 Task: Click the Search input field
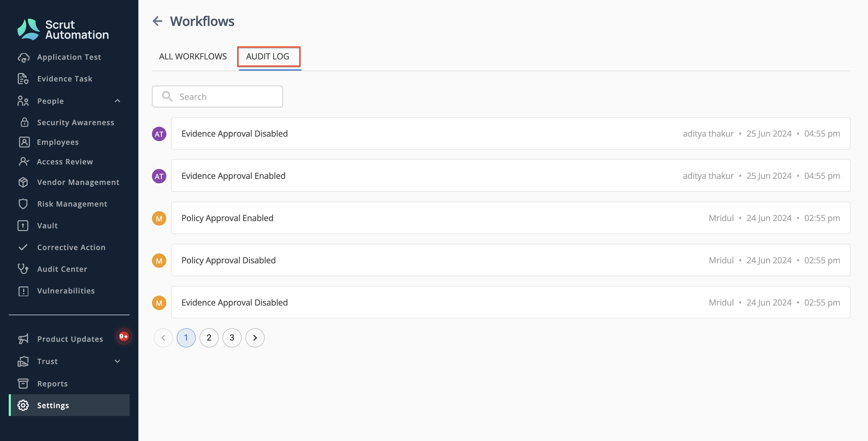click(x=217, y=97)
